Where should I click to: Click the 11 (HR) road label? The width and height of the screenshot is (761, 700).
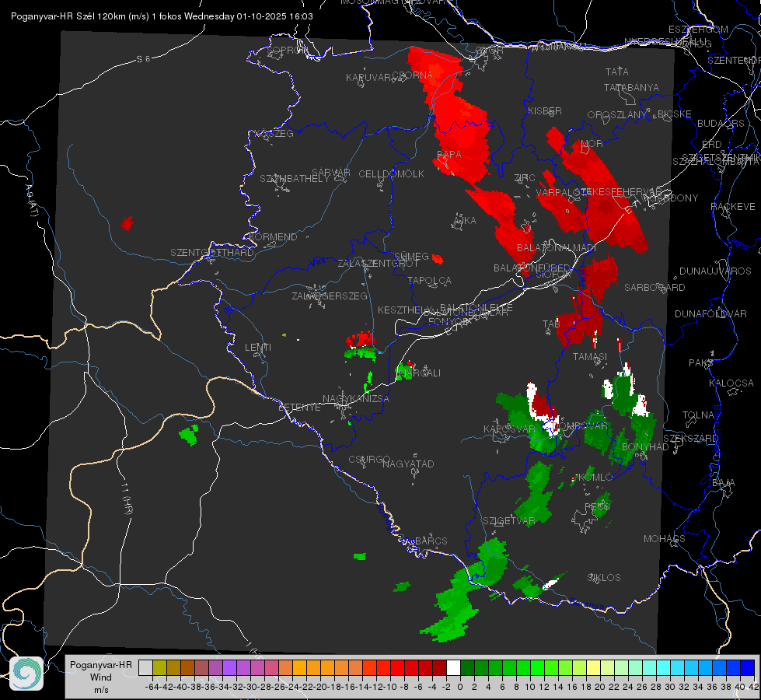click(126, 498)
